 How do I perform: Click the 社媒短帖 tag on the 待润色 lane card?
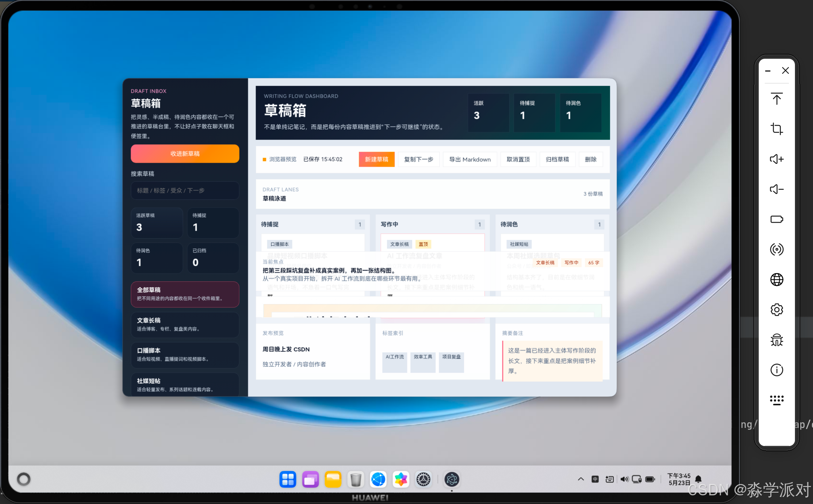pos(519,244)
